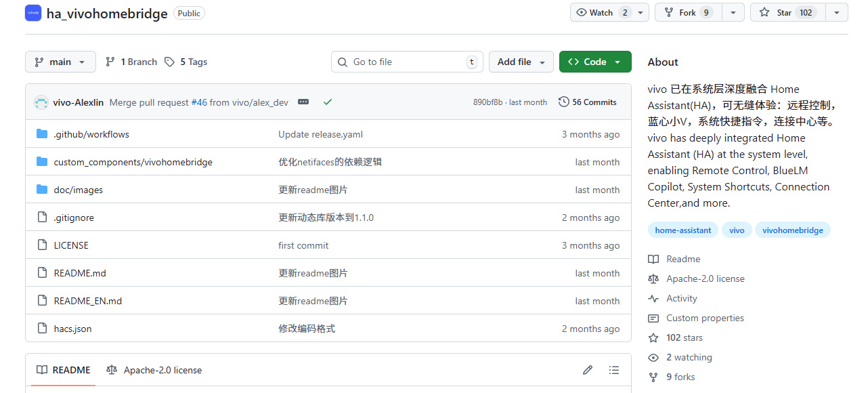Select the home-assistant topic tag
The image size is (868, 393).
pos(683,230)
